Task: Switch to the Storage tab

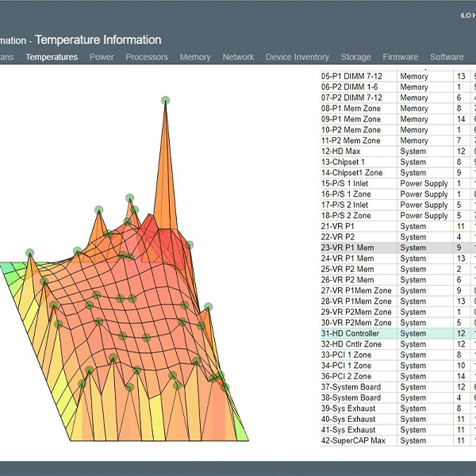Action: pyautogui.click(x=355, y=57)
